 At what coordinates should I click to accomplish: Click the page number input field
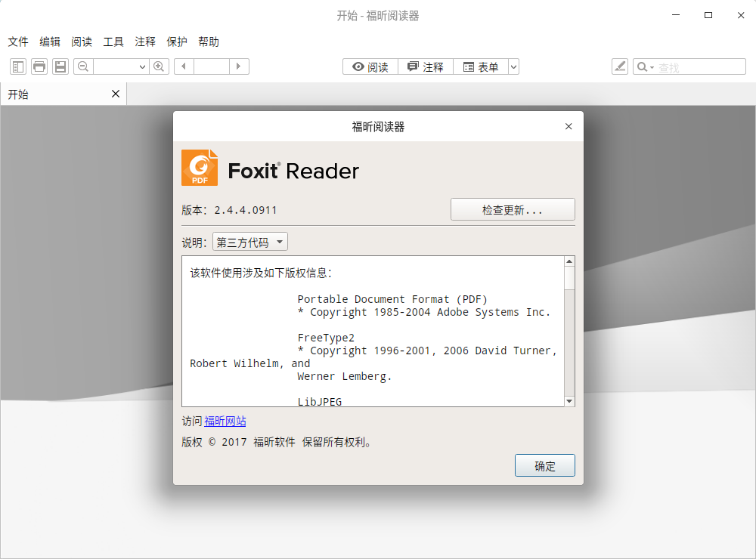(x=211, y=66)
